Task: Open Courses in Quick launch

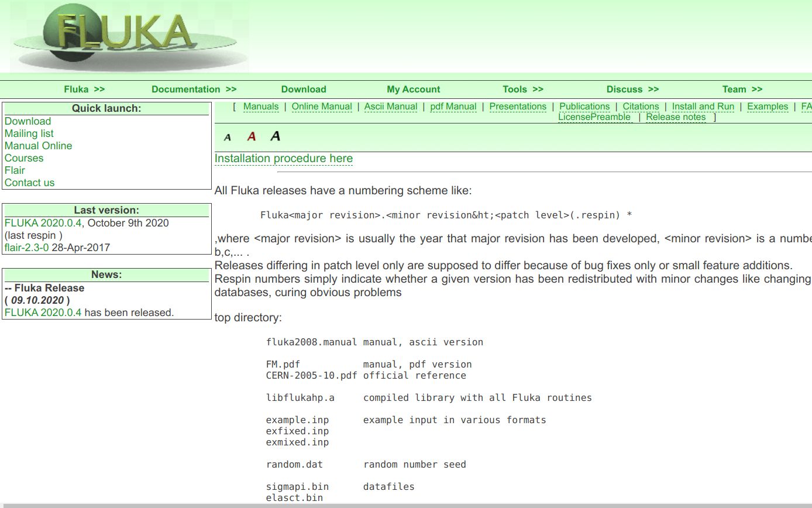Action: [x=24, y=158]
